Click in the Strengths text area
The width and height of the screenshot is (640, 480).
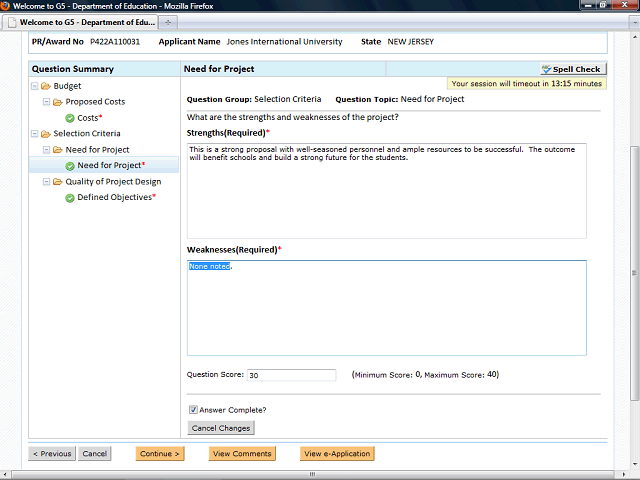click(x=387, y=191)
